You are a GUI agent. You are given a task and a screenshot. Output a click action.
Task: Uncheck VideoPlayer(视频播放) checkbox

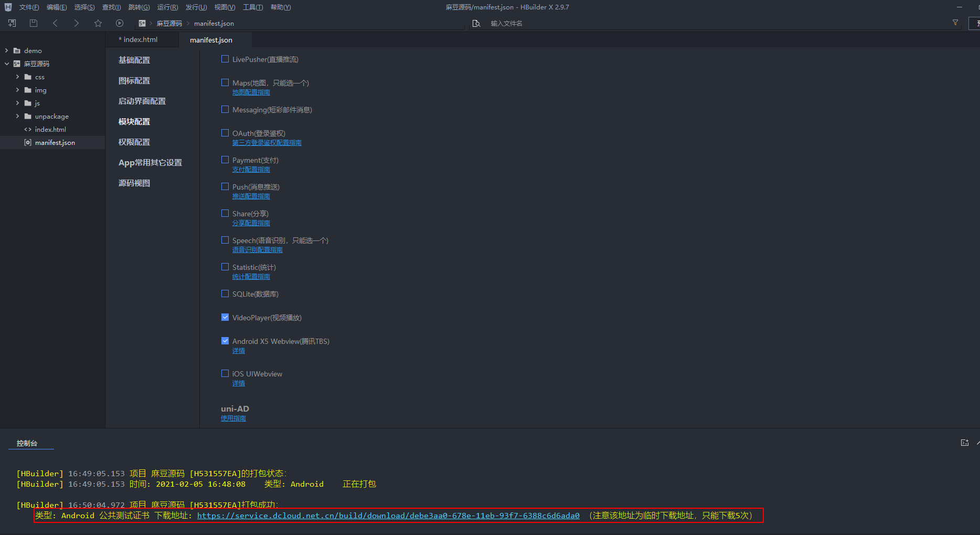[x=225, y=317]
